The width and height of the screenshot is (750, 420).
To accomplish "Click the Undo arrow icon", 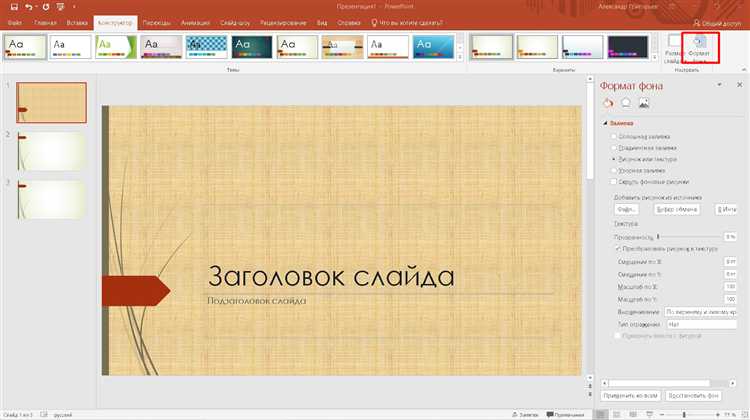I will [28, 7].
